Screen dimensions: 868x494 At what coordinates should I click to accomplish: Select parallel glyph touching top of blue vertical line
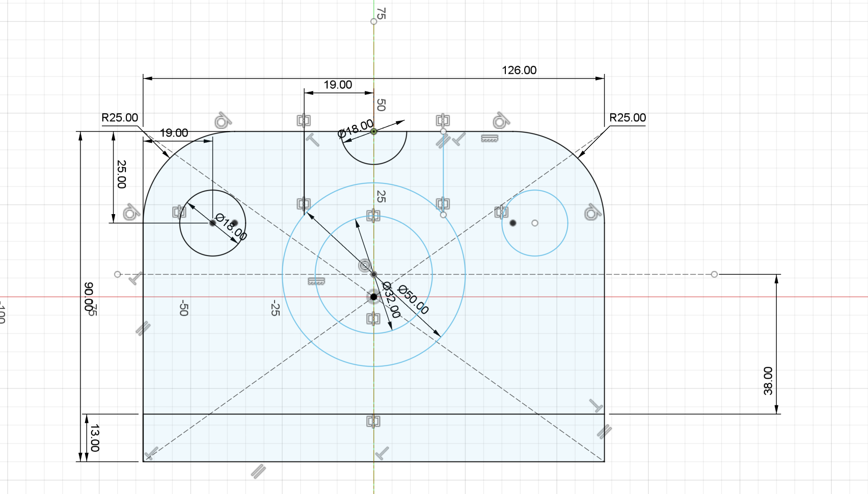(x=442, y=140)
